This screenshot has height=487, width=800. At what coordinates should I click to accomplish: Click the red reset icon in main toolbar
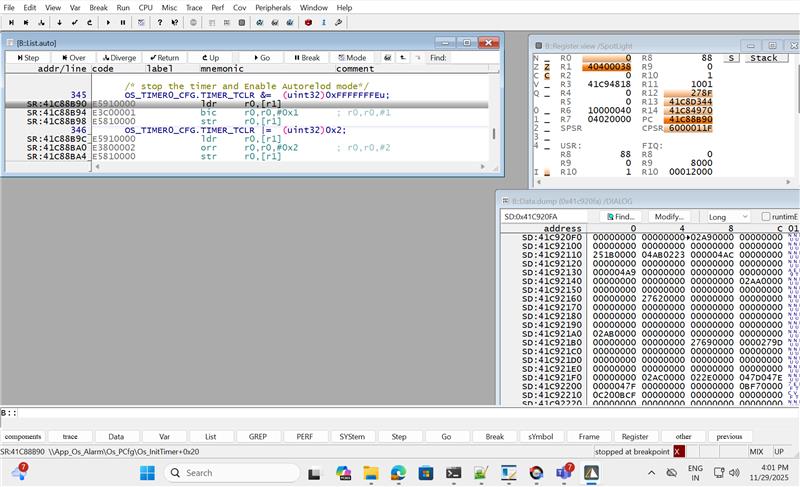308,22
